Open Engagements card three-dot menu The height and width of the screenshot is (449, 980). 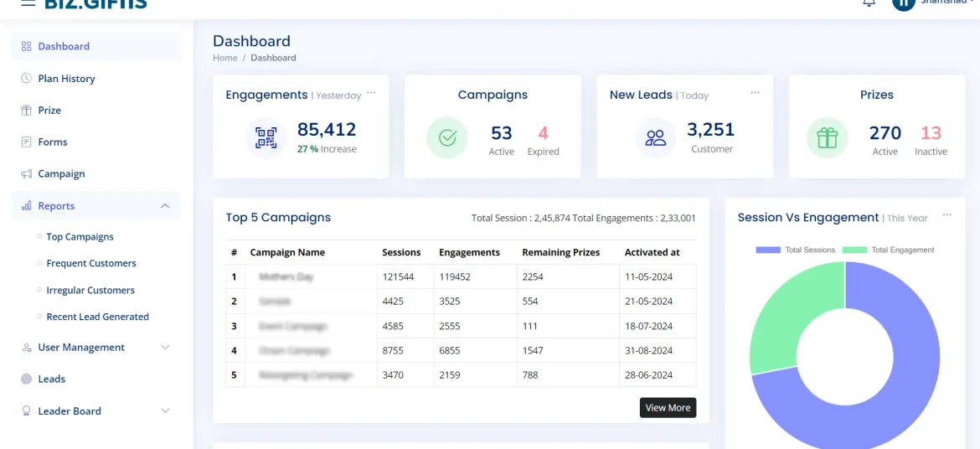(371, 93)
